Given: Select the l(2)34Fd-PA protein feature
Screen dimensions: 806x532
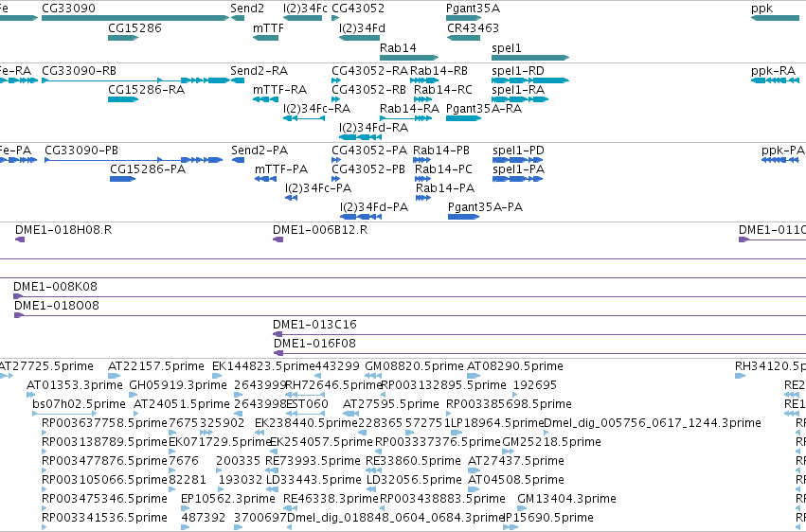Looking at the screenshot, I should click(361, 217).
